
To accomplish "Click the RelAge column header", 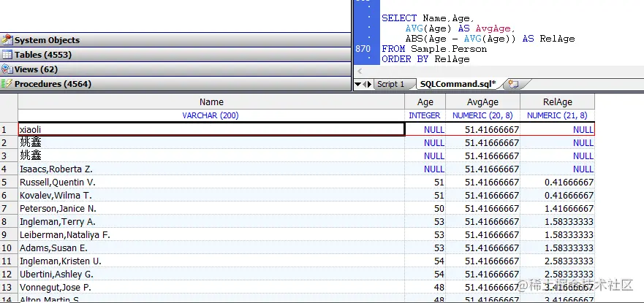I will (x=557, y=101).
